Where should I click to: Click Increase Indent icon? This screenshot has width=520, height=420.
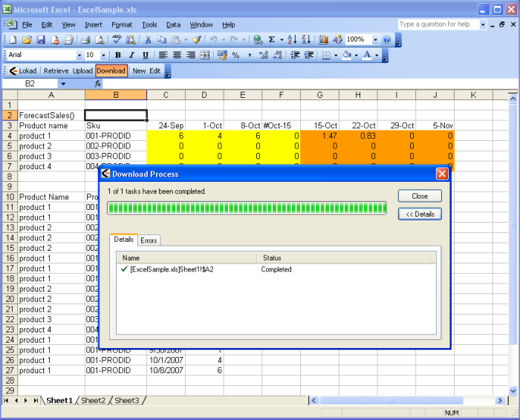tap(309, 56)
